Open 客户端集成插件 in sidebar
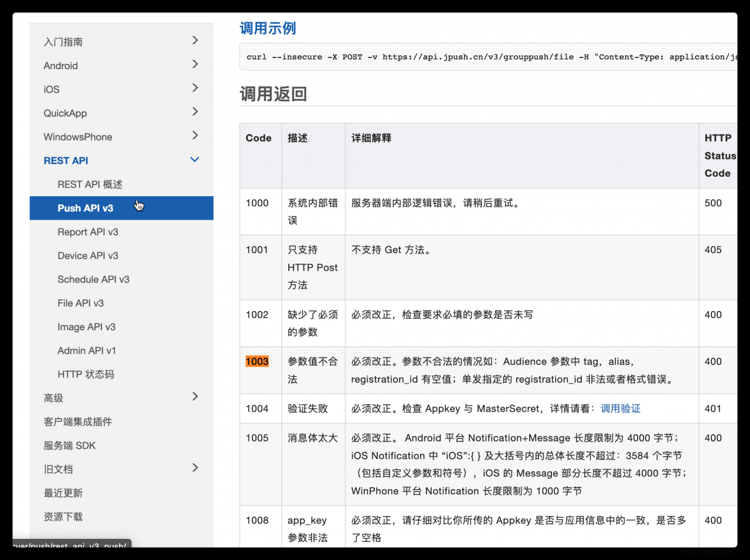750x560 pixels. pos(77,422)
